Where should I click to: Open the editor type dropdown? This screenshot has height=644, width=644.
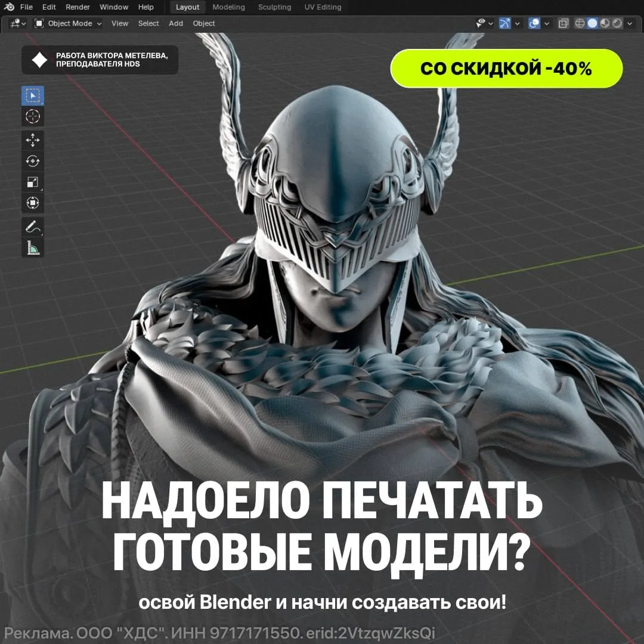click(x=18, y=23)
